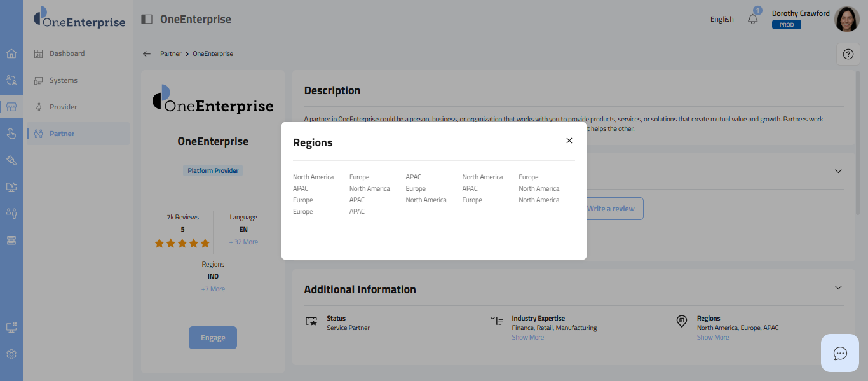868x381 pixels.
Task: Click the Engage button
Action: 213,338
